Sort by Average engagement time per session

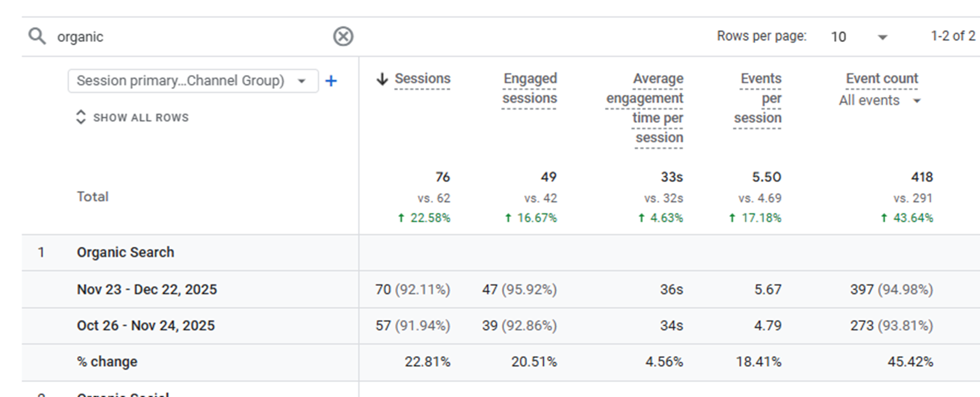[646, 108]
